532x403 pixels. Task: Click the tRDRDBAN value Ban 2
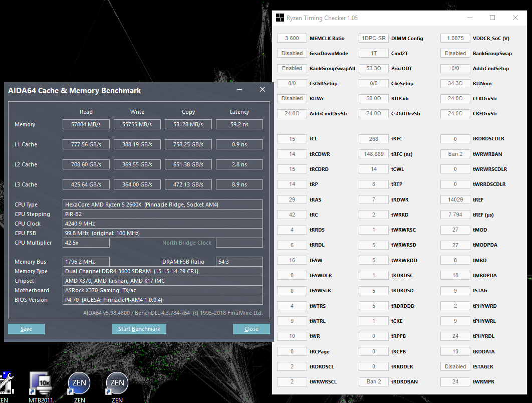tap(374, 381)
